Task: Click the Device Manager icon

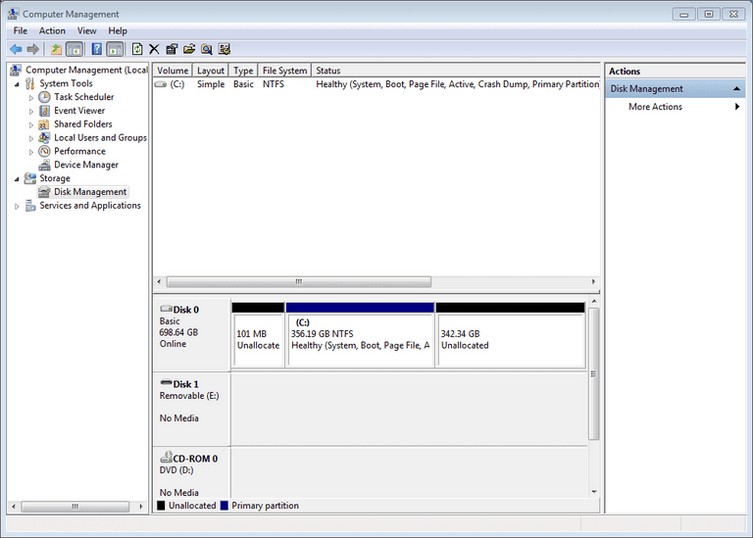Action: 44,165
